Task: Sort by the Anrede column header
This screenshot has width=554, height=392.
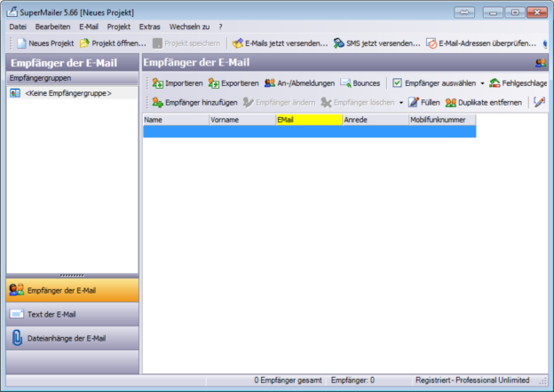Action: point(376,120)
